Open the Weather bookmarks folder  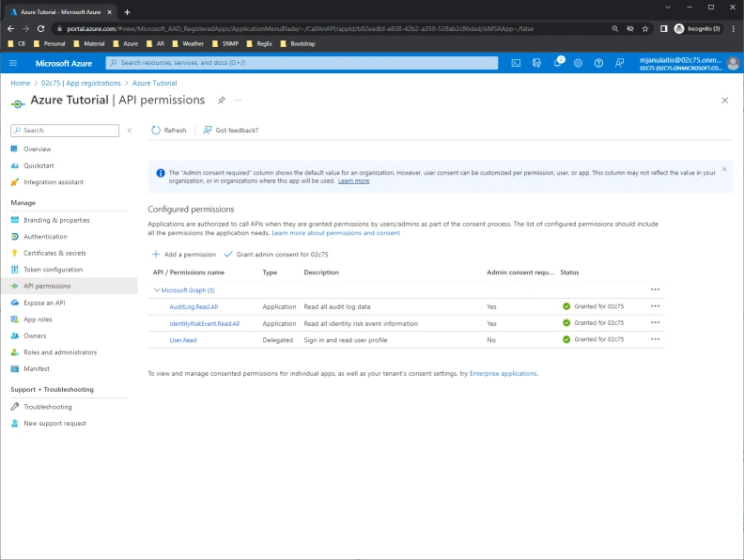(188, 43)
